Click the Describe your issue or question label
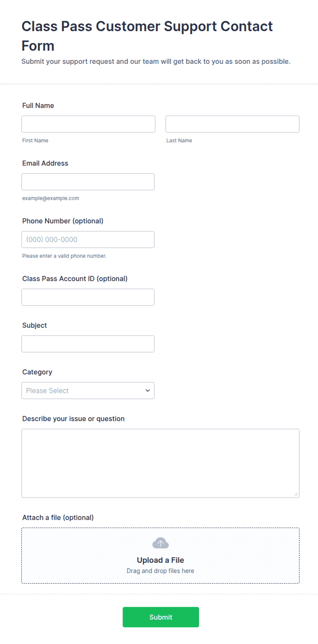 [73, 418]
